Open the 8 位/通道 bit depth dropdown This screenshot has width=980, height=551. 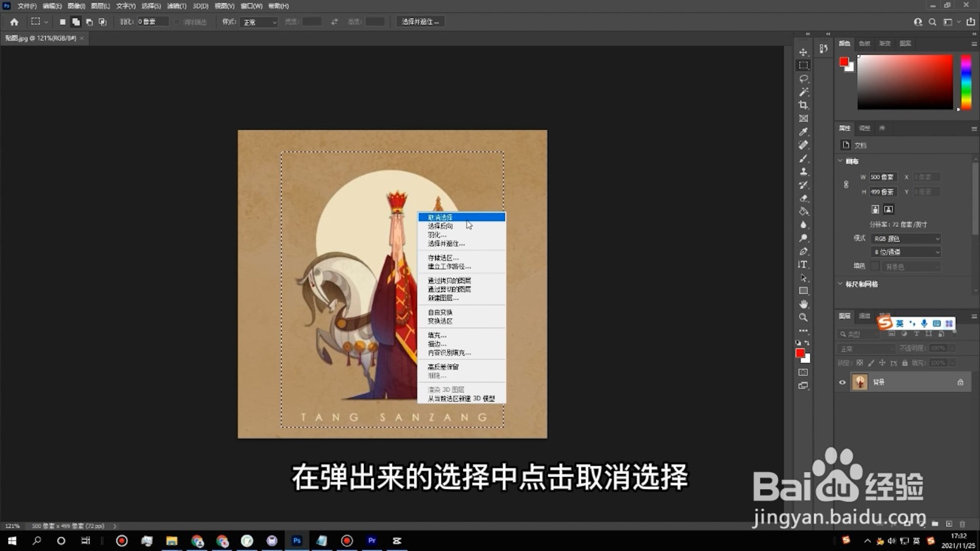pos(906,252)
